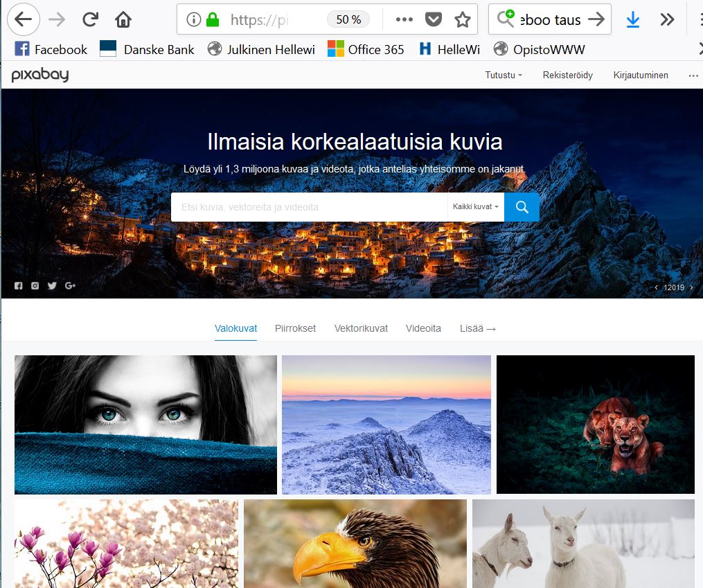Screen dimensions: 703x588
Task: Click the blue magnifier search button
Action: pyautogui.click(x=522, y=207)
